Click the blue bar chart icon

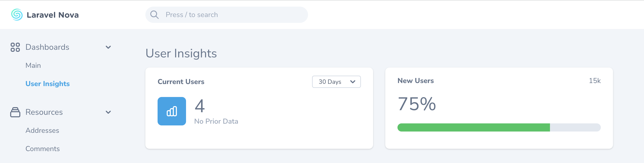(x=172, y=111)
